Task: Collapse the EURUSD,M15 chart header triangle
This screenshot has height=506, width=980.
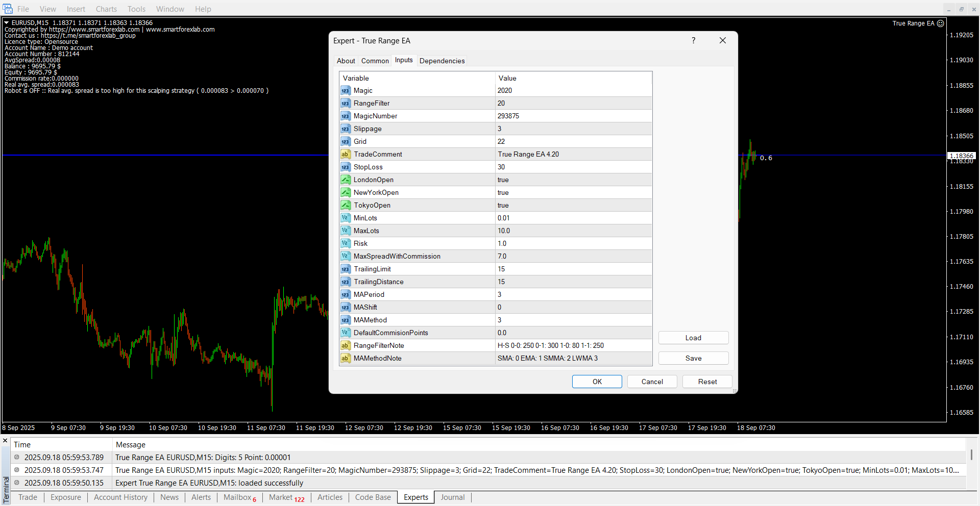Action: (7, 23)
